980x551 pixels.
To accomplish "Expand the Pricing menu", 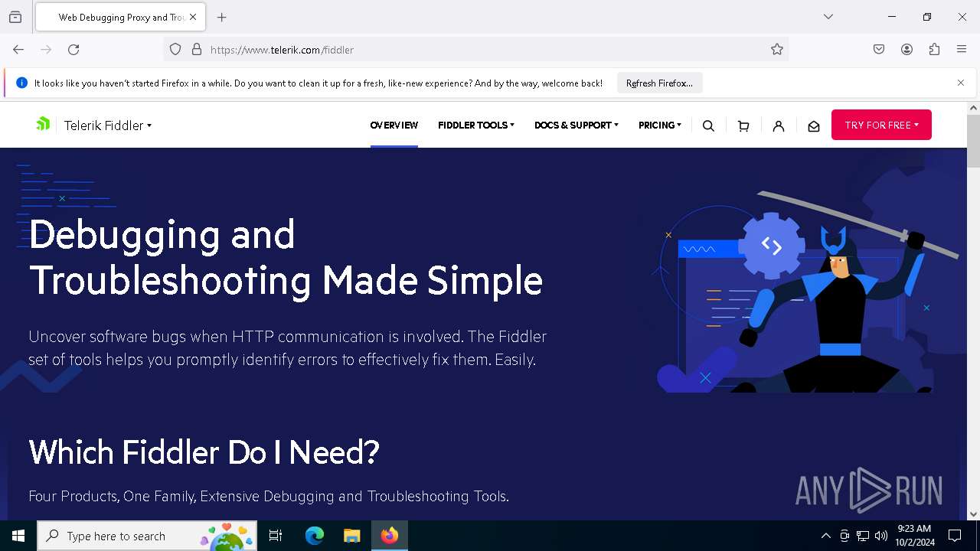I will [660, 126].
